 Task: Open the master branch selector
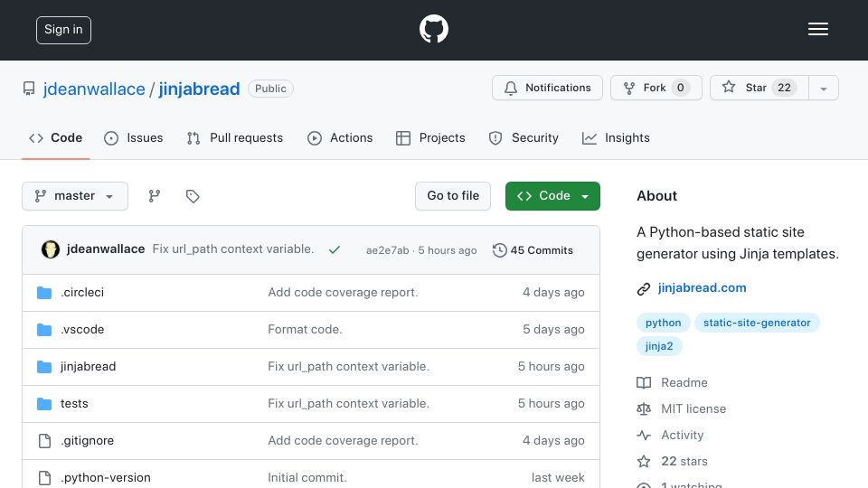pyautogui.click(x=75, y=196)
